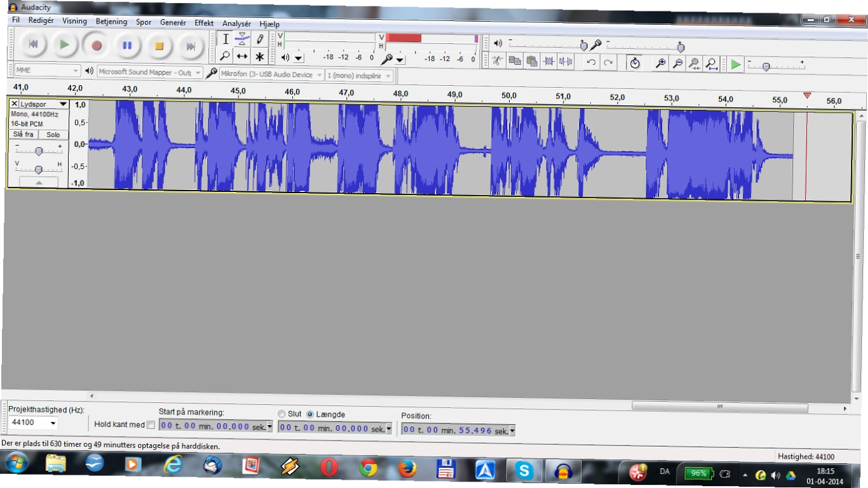Open the Microsoft Sound Mapper output dropdown
This screenshot has width=868, height=488.
(149, 72)
